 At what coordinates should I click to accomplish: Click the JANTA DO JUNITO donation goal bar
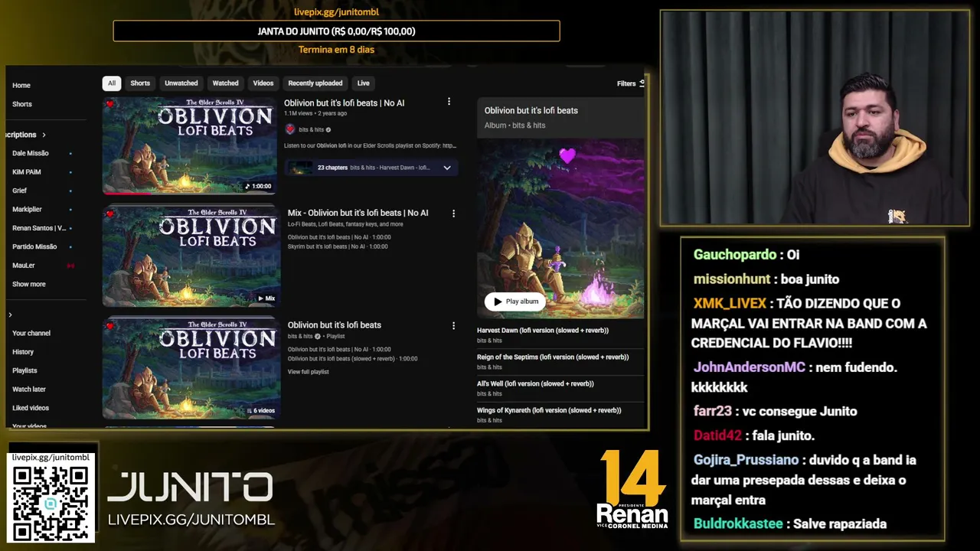[x=336, y=31]
